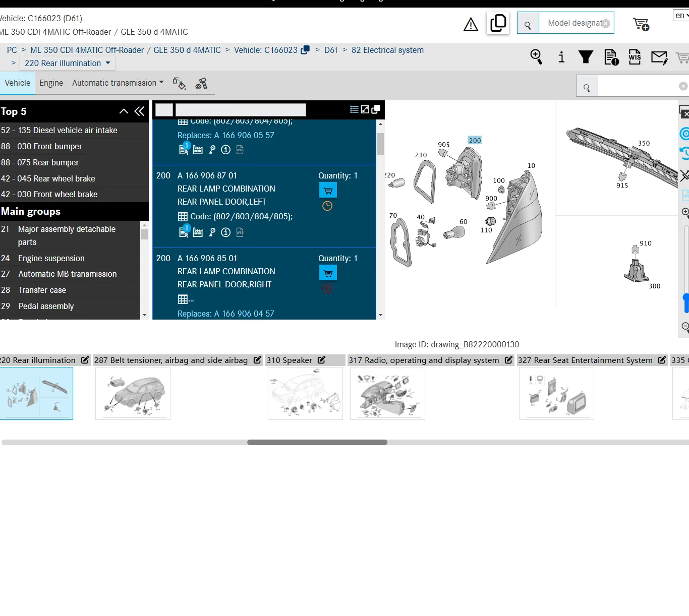Click the 'Replaces: A 166 906 05 57' link
Screen dimensions: 689x616
tap(226, 135)
